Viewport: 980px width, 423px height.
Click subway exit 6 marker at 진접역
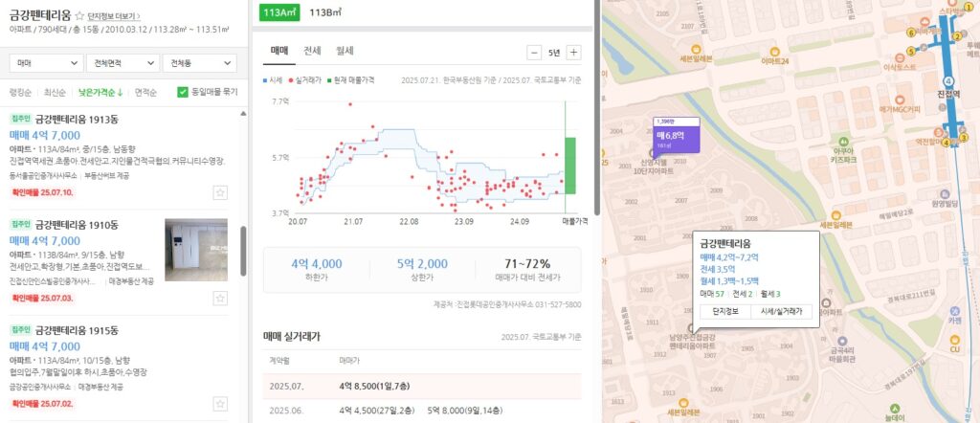click(x=911, y=33)
